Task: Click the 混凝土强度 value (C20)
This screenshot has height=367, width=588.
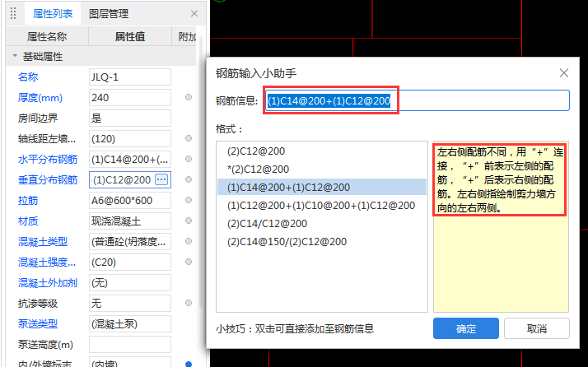Action: [130, 262]
